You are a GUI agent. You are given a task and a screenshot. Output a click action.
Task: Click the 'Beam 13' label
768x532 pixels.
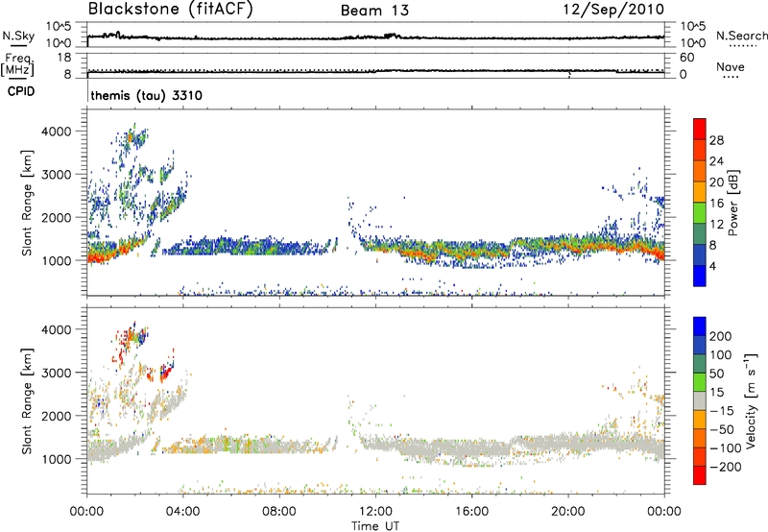tap(374, 11)
